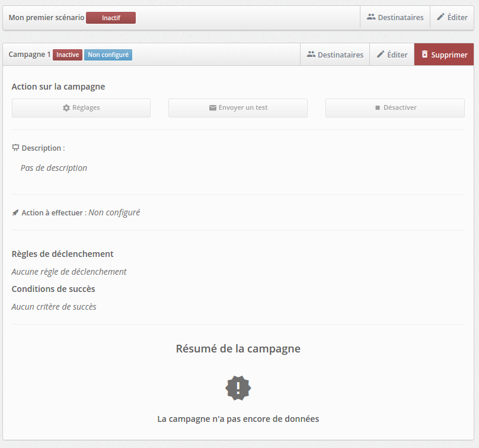479x448 pixels.
Task: Select the Aucune règle de déclenchement text
Action: 69,272
